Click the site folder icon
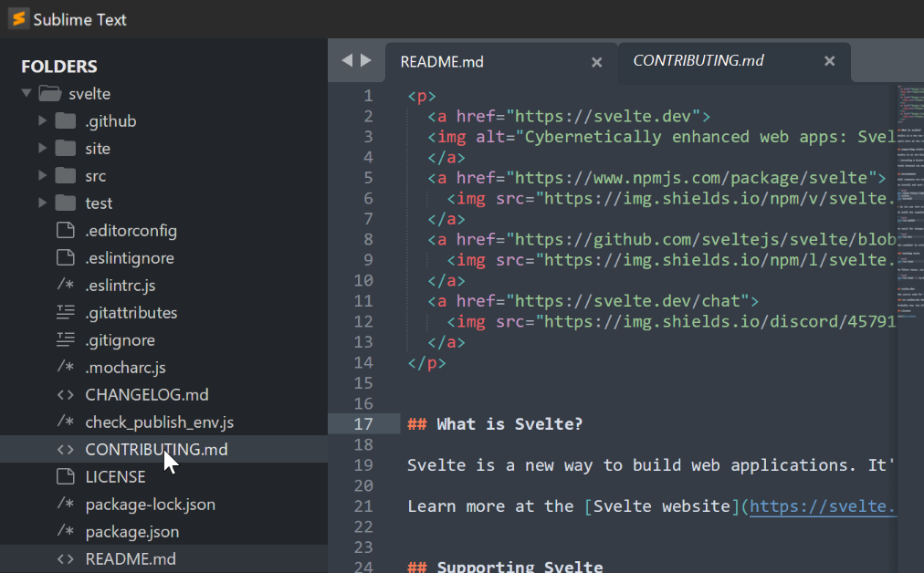924x573 pixels. pos(66,148)
